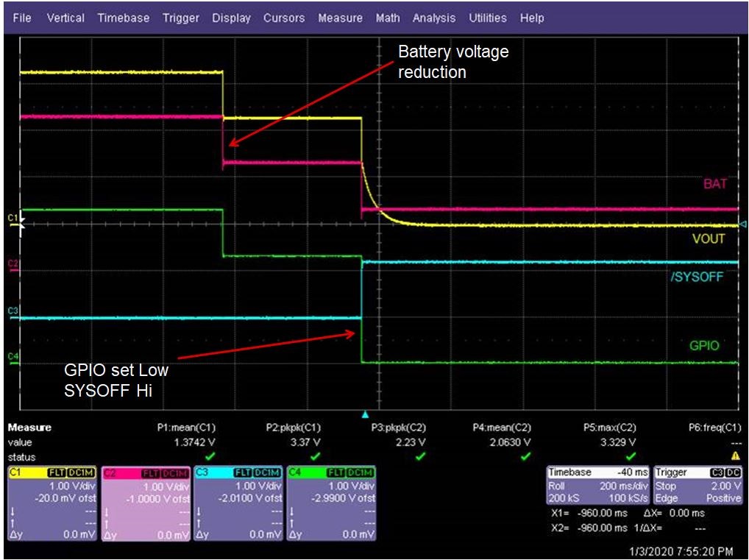Expand the Cursors menu

[284, 18]
